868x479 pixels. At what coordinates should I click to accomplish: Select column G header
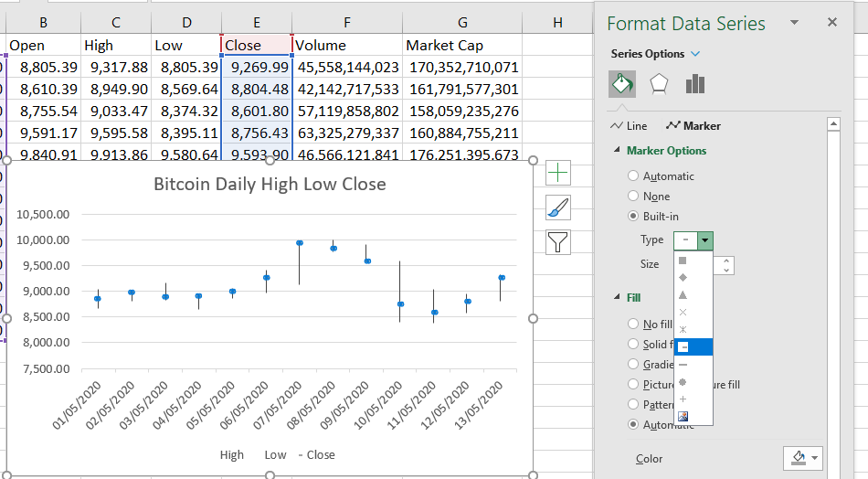[x=462, y=23]
